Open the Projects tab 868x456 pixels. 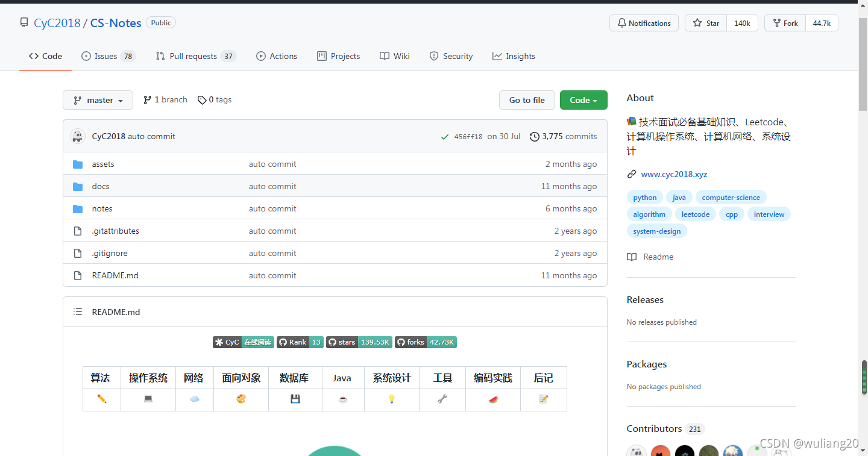(x=338, y=56)
